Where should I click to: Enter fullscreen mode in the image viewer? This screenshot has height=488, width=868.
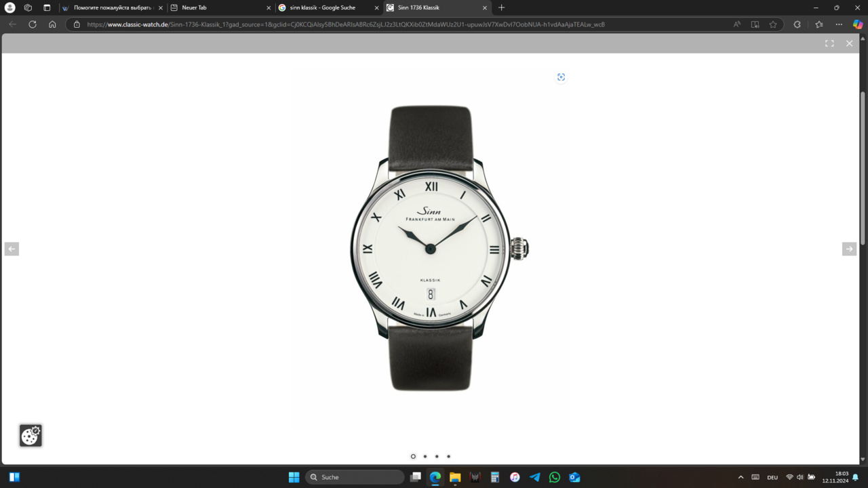(x=829, y=43)
